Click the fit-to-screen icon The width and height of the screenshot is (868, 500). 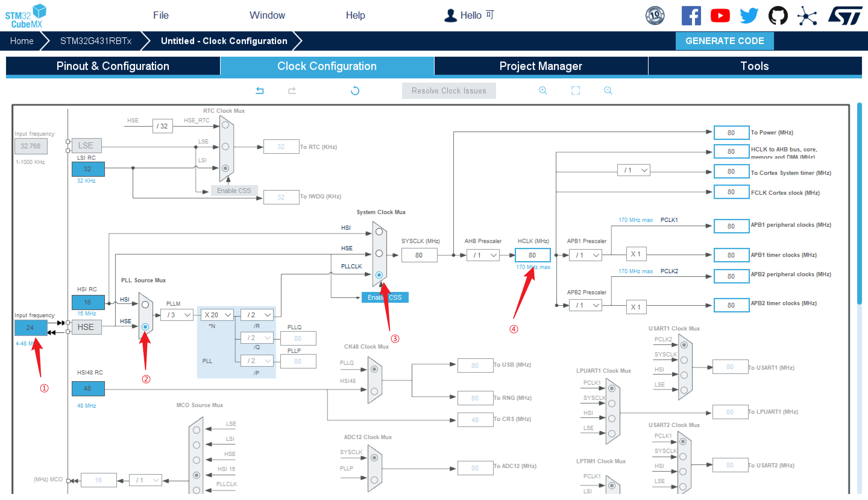pyautogui.click(x=575, y=90)
